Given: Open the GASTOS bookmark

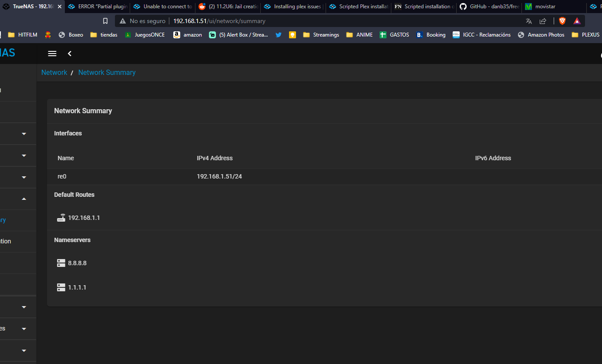Looking at the screenshot, I should [394, 35].
